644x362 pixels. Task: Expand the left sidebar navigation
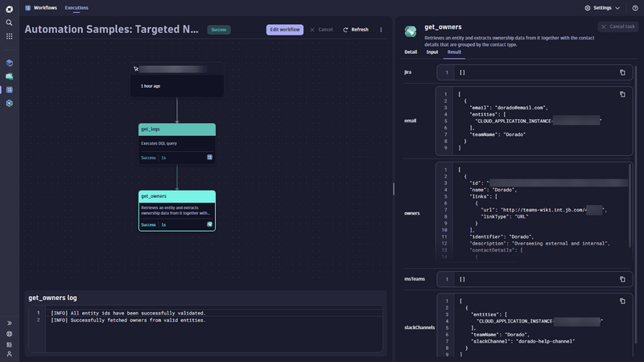[9, 323]
